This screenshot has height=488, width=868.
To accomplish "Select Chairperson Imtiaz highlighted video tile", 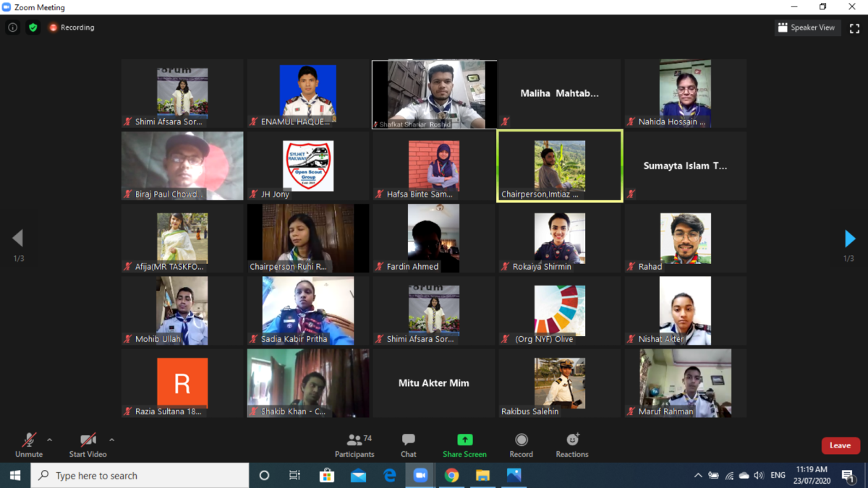I will pos(559,166).
